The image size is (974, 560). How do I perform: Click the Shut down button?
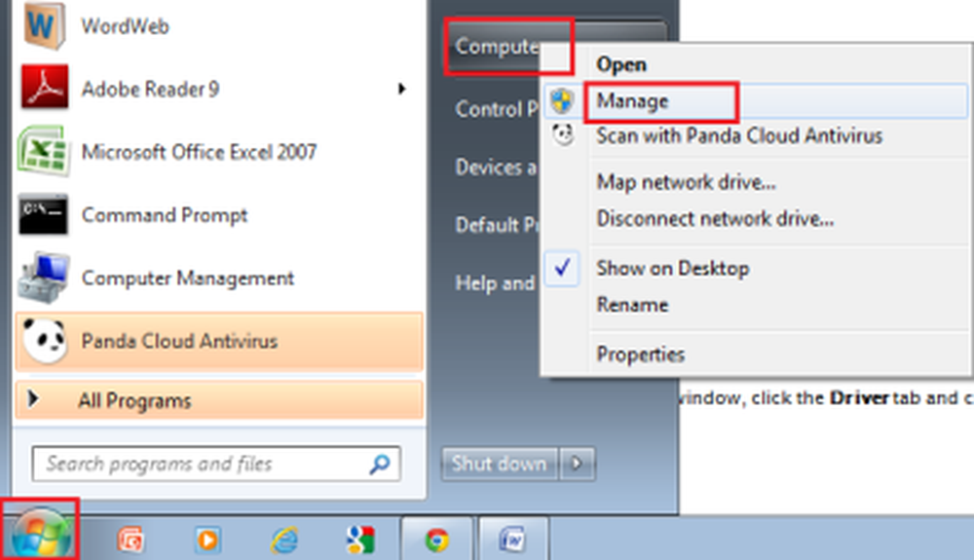[x=500, y=464]
